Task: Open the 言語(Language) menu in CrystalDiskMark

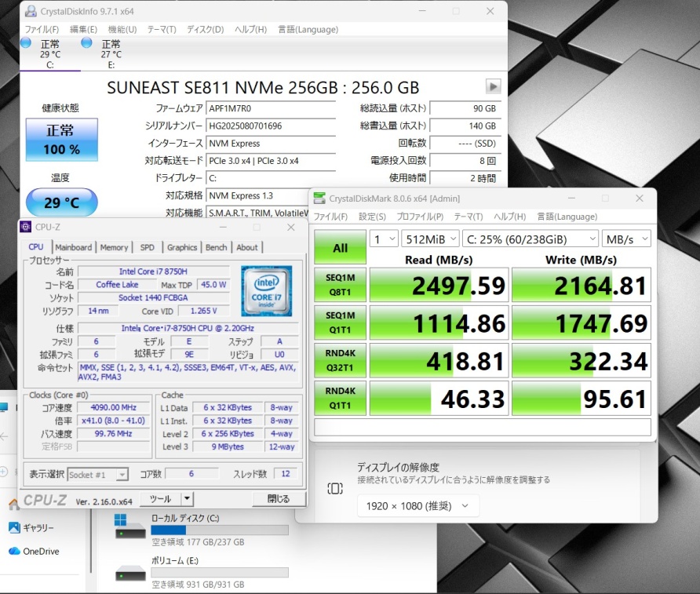Action: tap(567, 217)
